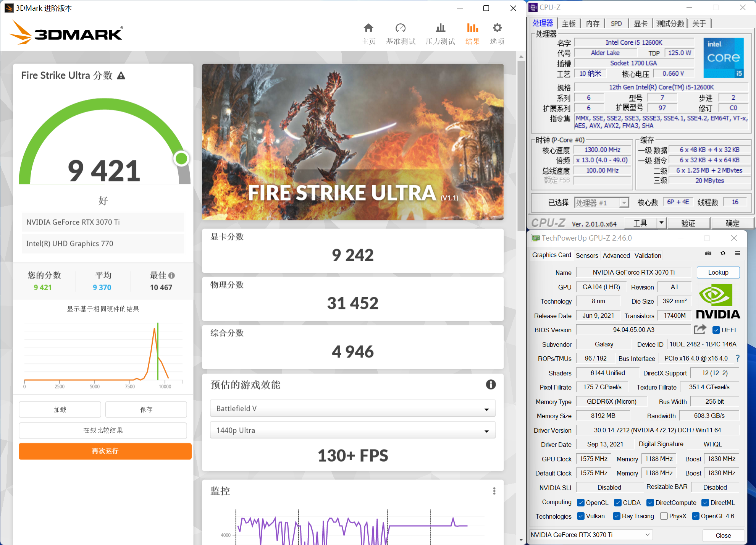The width and height of the screenshot is (756, 545).
Task: Toggle the UEFI checkbox
Action: click(716, 330)
